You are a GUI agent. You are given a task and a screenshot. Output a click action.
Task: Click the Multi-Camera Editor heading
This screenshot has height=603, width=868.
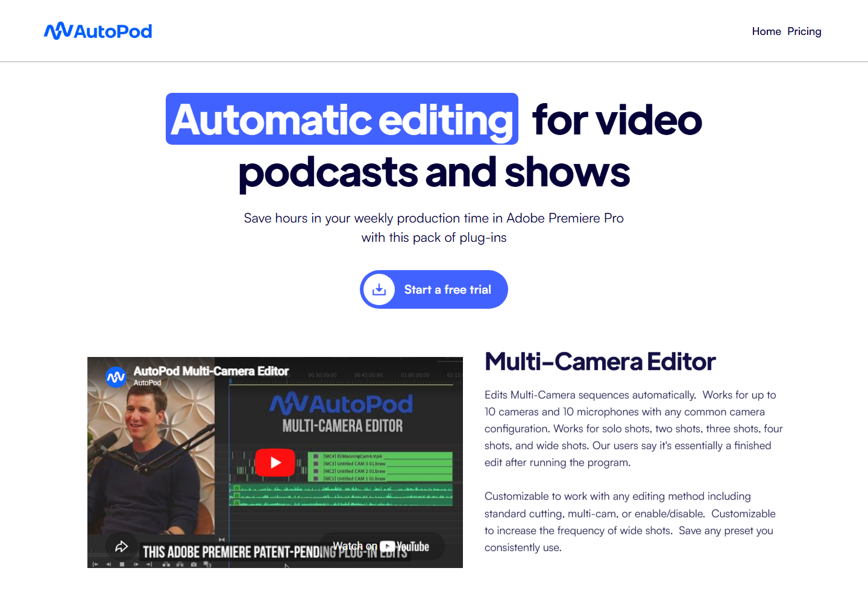point(600,362)
